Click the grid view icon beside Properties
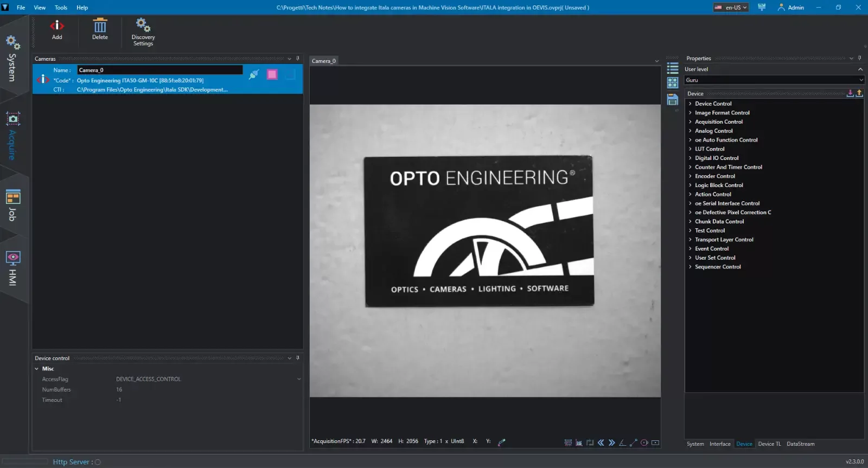This screenshot has width=868, height=468. pos(673,82)
